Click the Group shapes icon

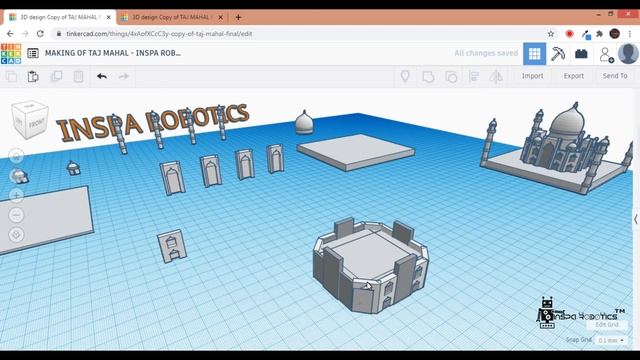(x=428, y=76)
